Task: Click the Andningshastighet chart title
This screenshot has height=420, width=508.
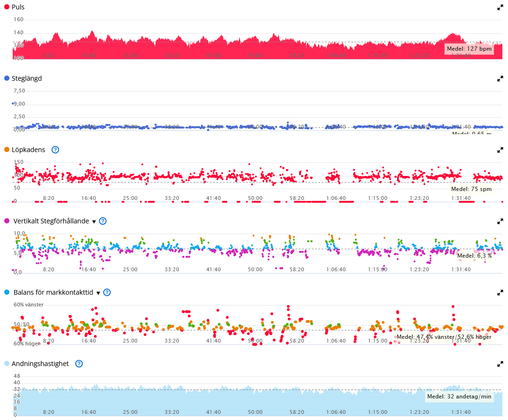Action: (40, 364)
